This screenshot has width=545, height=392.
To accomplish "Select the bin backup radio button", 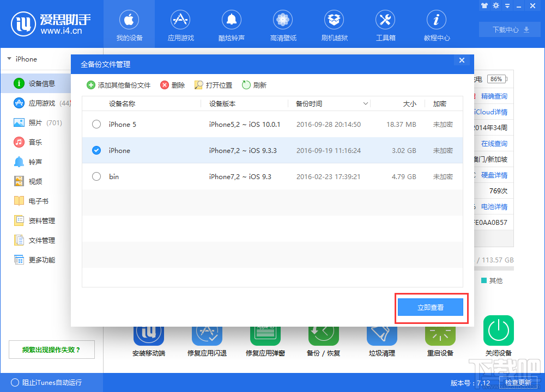I will tap(96, 176).
